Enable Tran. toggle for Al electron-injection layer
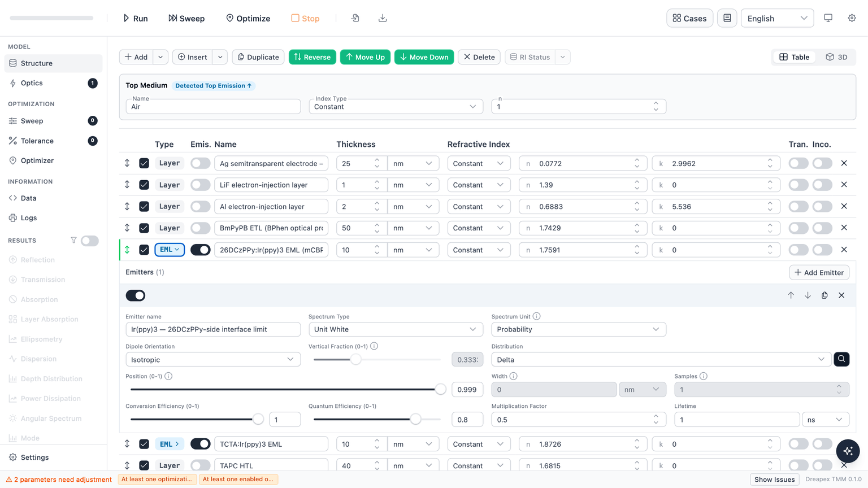 click(798, 207)
